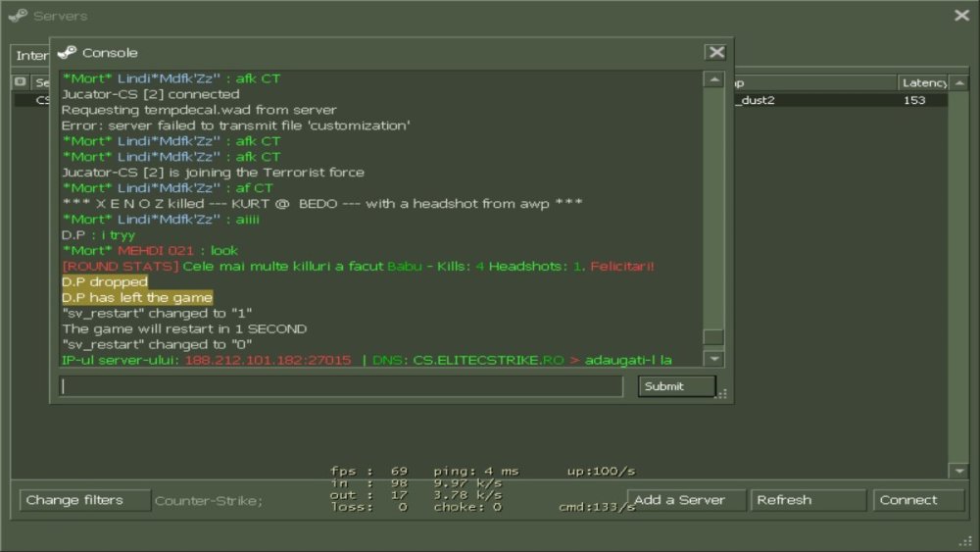Click the Connect button

click(x=918, y=500)
